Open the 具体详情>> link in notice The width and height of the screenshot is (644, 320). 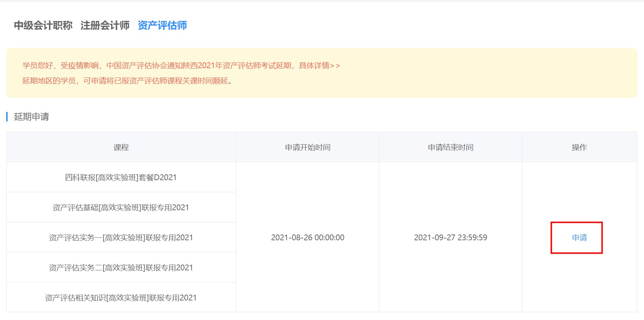pos(319,66)
